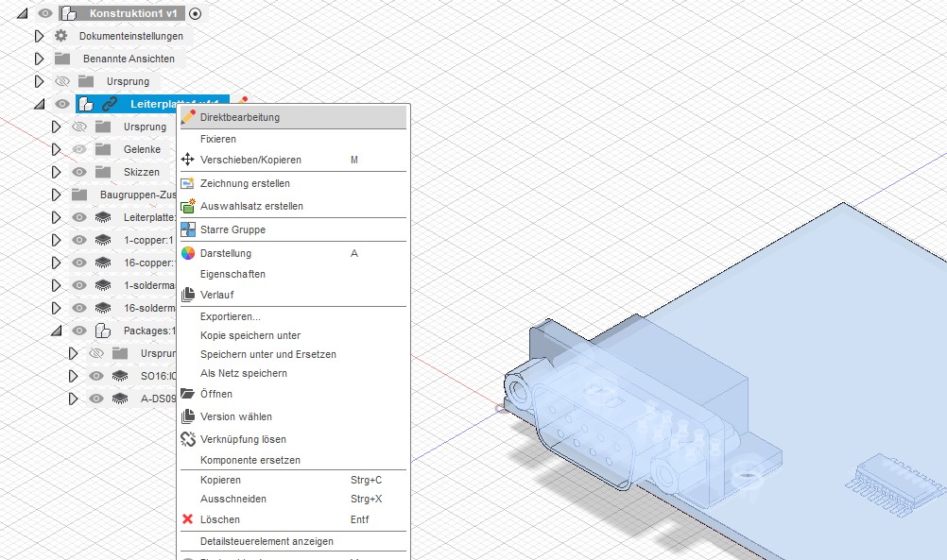This screenshot has width=947, height=560.
Task: Click the Öffnen folder icon
Action: coord(188,394)
